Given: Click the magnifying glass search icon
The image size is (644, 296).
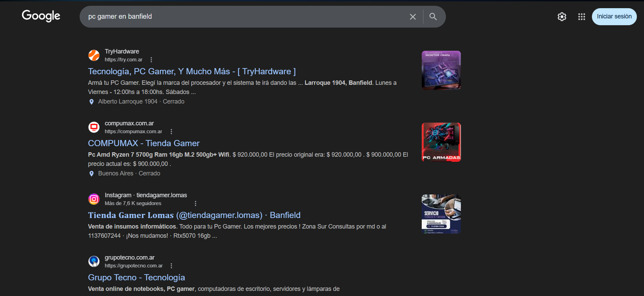Looking at the screenshot, I should click(x=433, y=17).
